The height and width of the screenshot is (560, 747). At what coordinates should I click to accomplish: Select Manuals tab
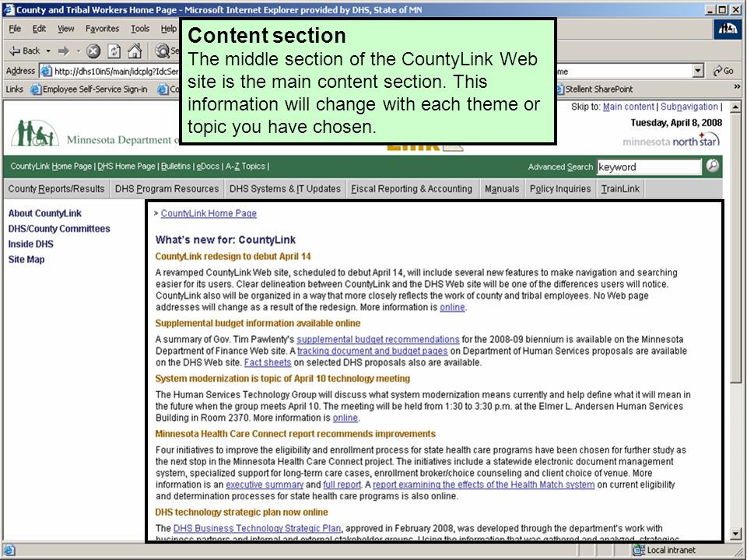pos(502,188)
